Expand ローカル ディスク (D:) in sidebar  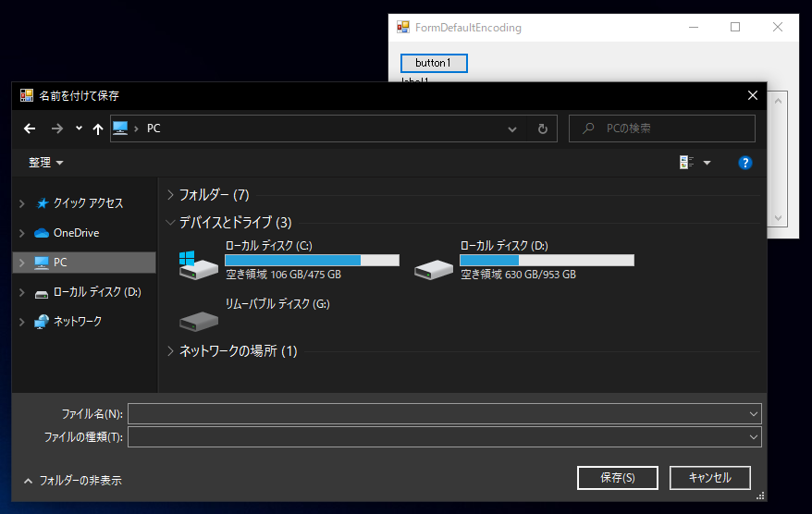(x=22, y=292)
